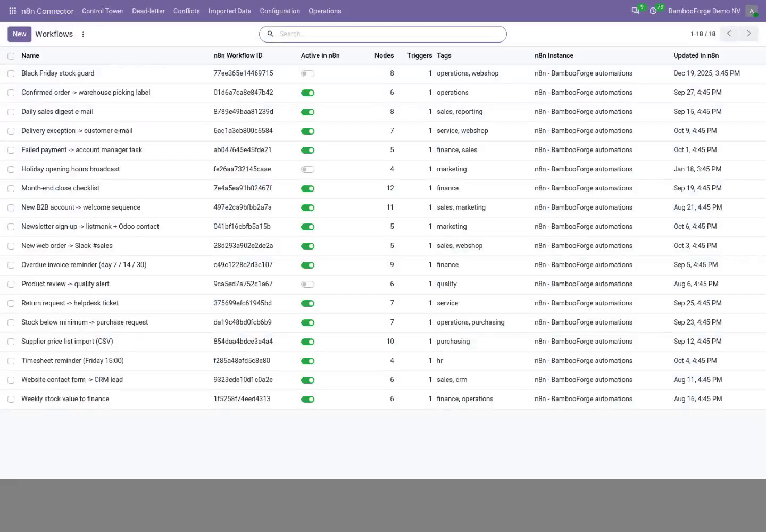Tick the select-all checkbox in header
Screen dimensions: 766x532
pos(11,56)
